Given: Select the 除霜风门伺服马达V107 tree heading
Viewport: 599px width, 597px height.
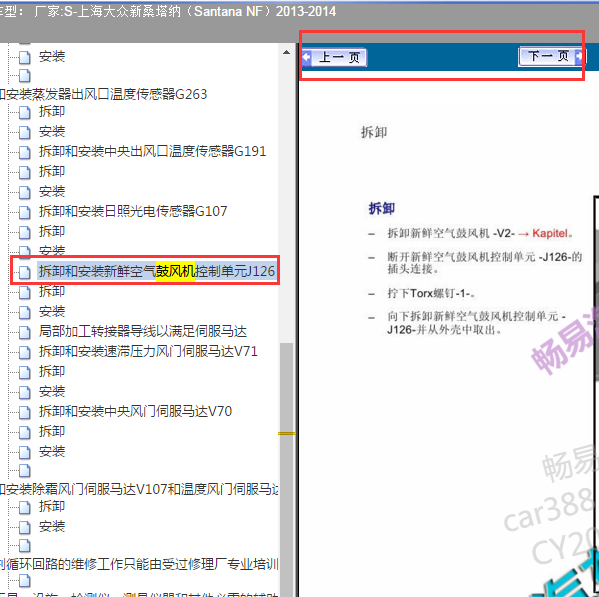Looking at the screenshot, I should 139,489.
